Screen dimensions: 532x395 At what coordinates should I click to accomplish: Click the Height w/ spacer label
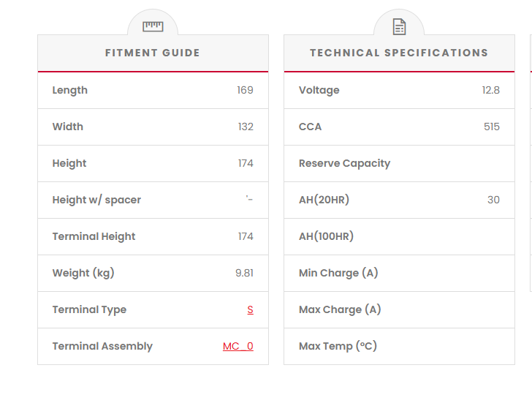point(96,200)
